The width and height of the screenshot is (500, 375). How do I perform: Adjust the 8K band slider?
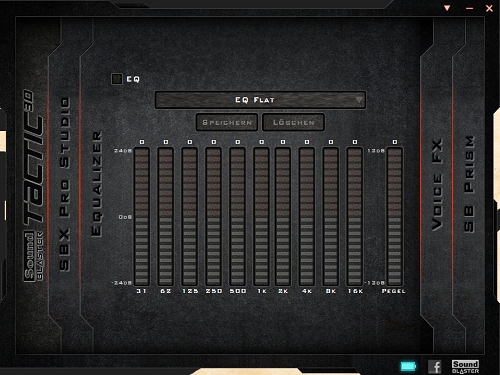point(331,217)
